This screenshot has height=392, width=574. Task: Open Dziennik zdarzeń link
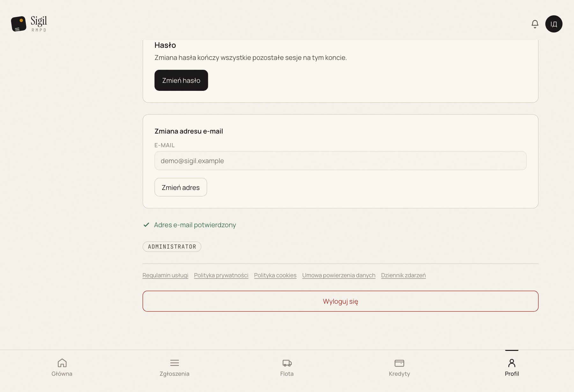coord(403,275)
